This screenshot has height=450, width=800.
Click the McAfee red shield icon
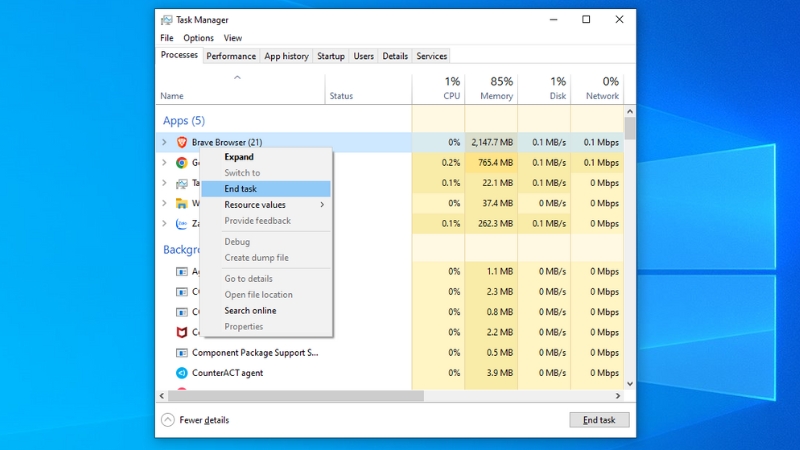point(182,332)
